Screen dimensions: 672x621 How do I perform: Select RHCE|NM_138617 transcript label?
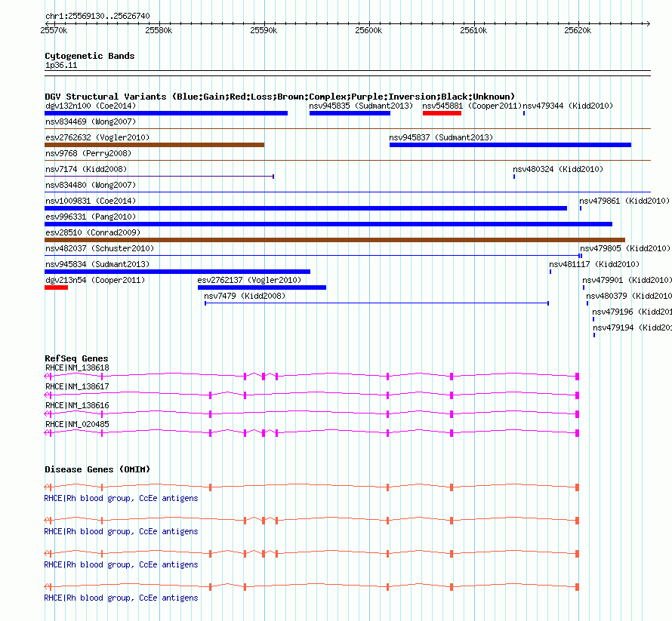coord(77,387)
